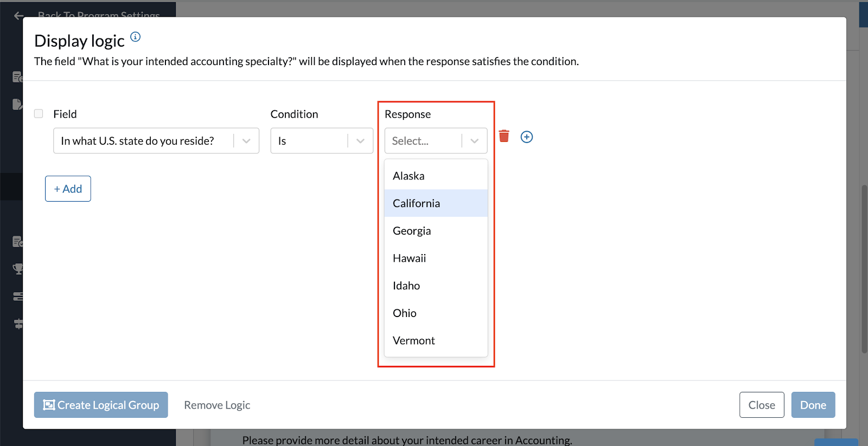Confirm with the Done button

(813, 405)
